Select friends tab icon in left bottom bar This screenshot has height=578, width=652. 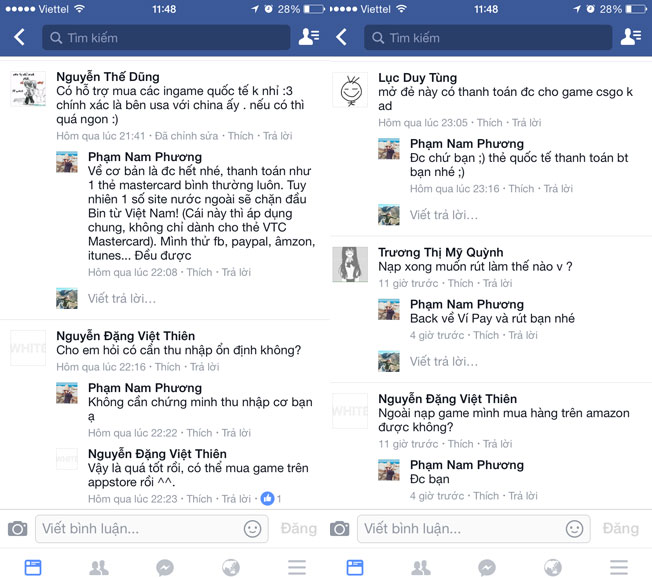99,568
